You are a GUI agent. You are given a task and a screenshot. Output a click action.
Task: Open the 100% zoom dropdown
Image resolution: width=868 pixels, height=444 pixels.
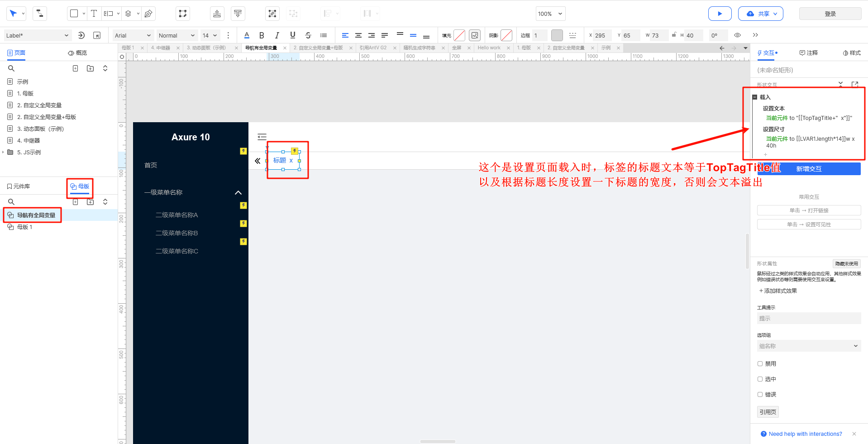pyautogui.click(x=550, y=14)
